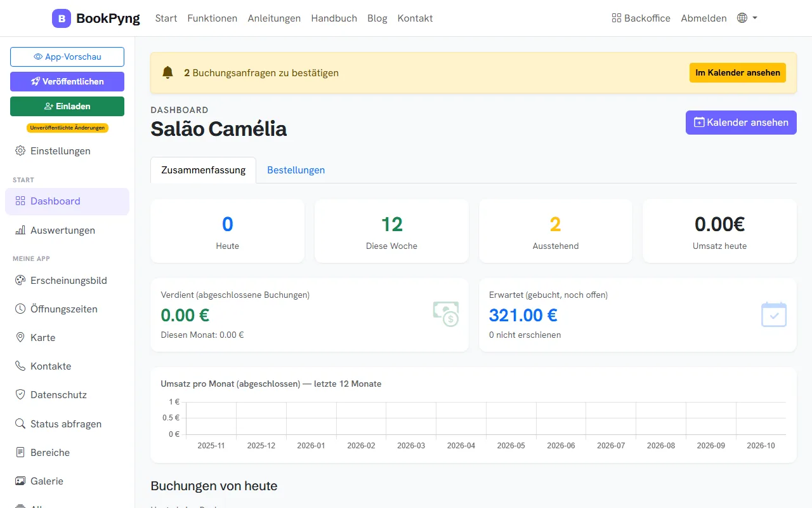Click the Bereiche document icon

[20, 453]
